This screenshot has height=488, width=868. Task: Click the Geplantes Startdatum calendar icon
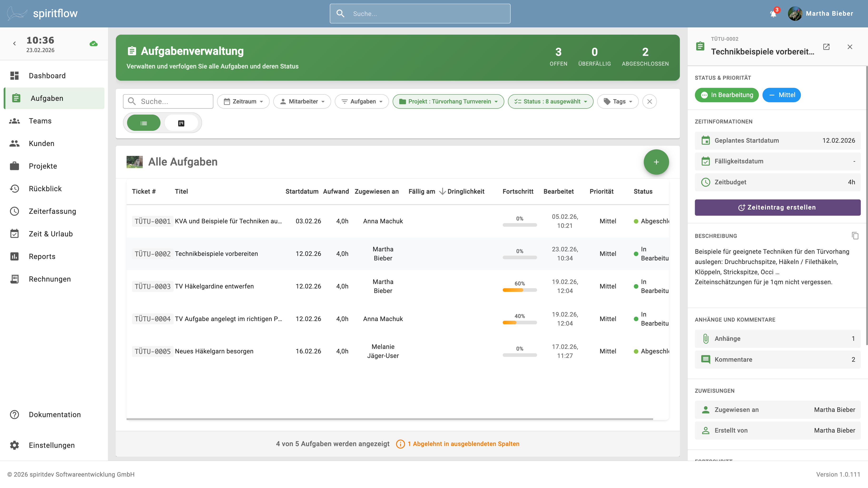pyautogui.click(x=705, y=141)
